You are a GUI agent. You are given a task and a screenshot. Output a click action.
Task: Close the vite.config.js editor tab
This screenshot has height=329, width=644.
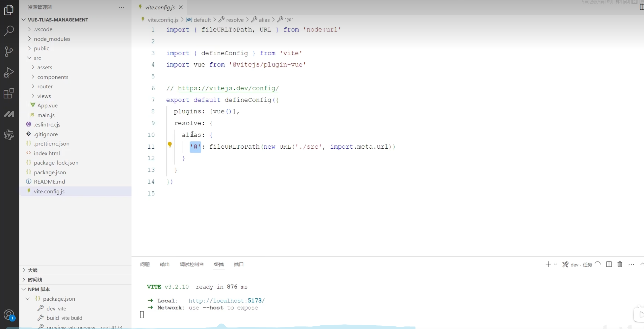[x=181, y=7]
